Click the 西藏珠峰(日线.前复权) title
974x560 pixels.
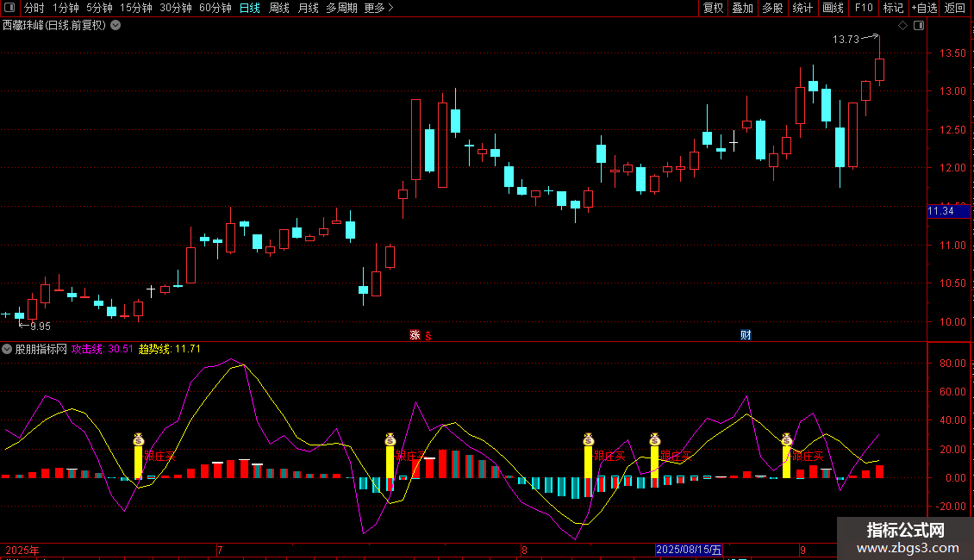coord(54,26)
